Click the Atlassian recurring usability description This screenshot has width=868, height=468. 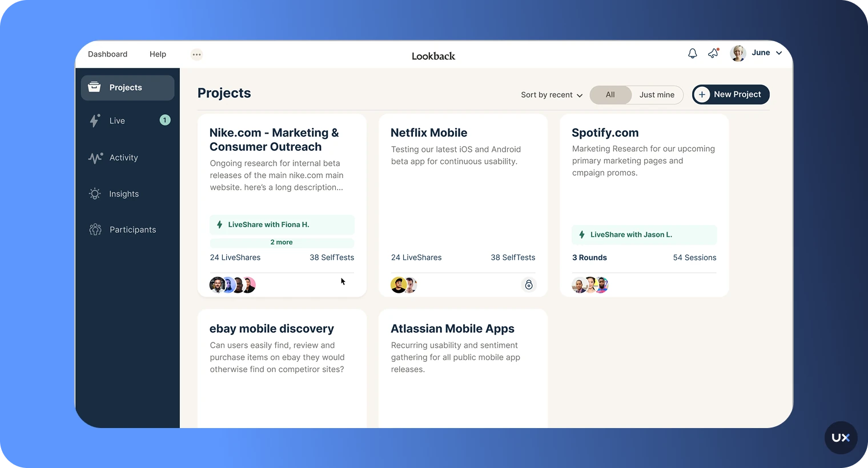tap(455, 357)
